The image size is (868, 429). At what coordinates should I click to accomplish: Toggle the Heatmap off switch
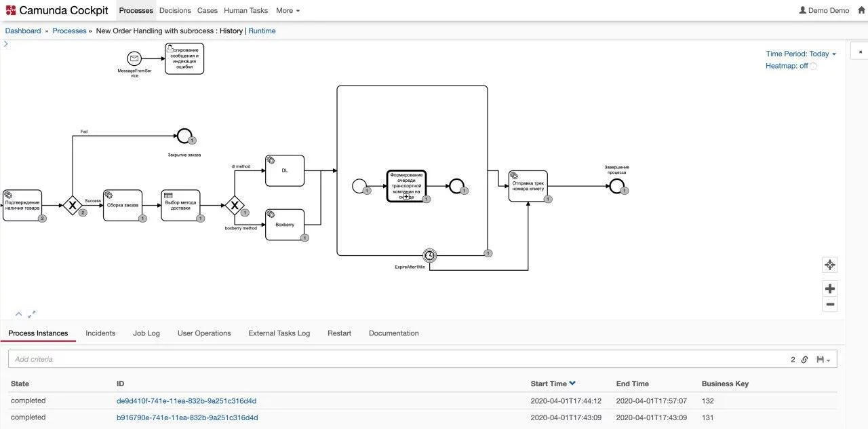pos(813,67)
